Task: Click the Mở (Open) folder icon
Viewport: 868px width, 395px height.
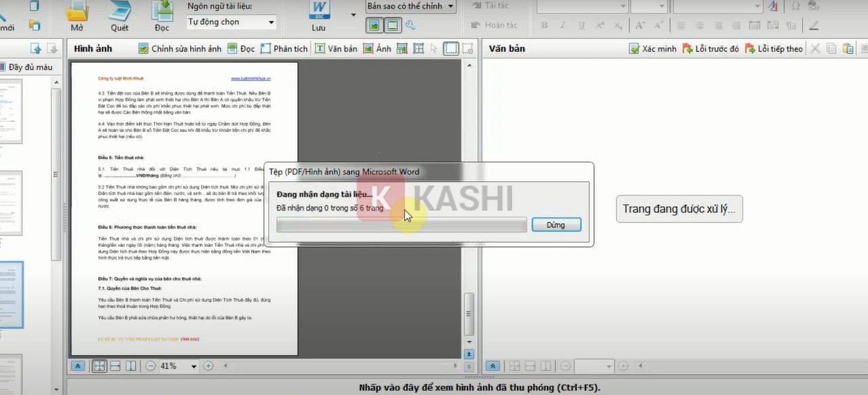Action: pyautogui.click(x=77, y=12)
